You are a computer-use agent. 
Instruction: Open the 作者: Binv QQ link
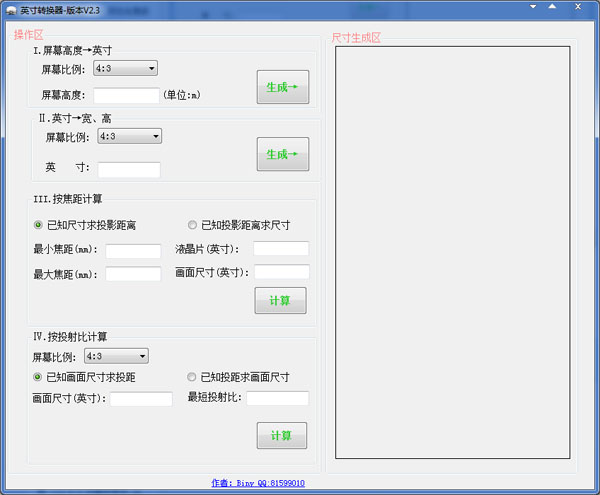pos(258,483)
